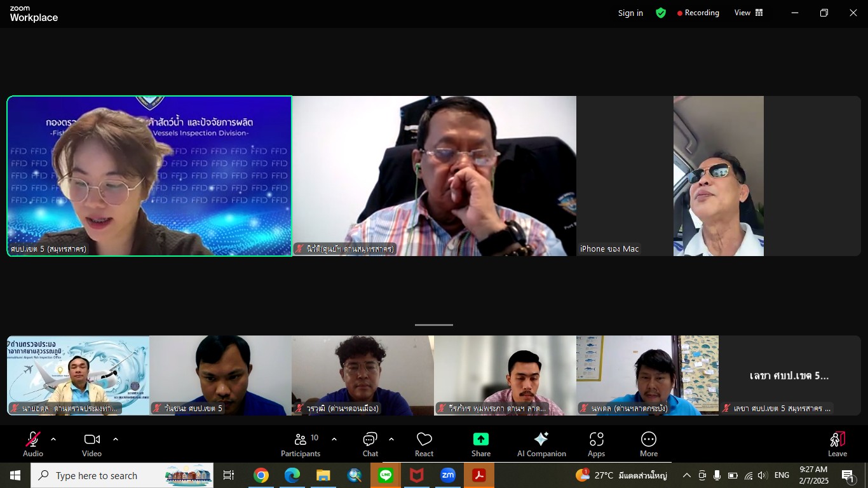Open clock showing 9:27 AM

coord(814,475)
